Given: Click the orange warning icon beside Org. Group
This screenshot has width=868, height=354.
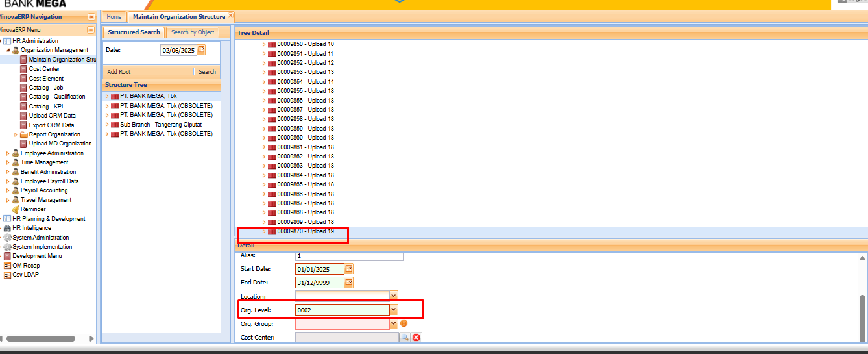Looking at the screenshot, I should [x=404, y=323].
